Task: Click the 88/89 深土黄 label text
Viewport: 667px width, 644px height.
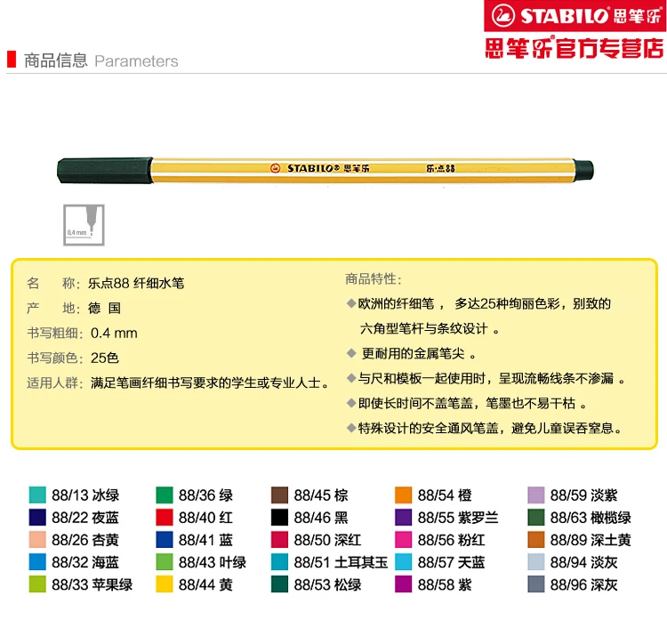Action: [x=591, y=540]
